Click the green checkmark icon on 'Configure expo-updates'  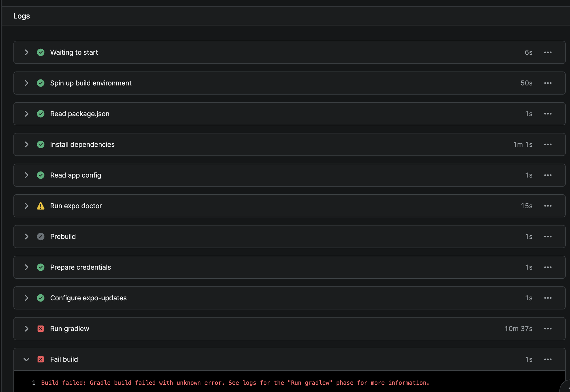(x=40, y=298)
